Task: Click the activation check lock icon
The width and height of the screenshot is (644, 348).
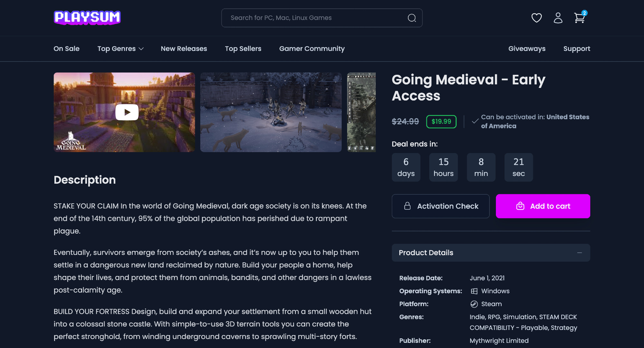Action: click(x=407, y=206)
